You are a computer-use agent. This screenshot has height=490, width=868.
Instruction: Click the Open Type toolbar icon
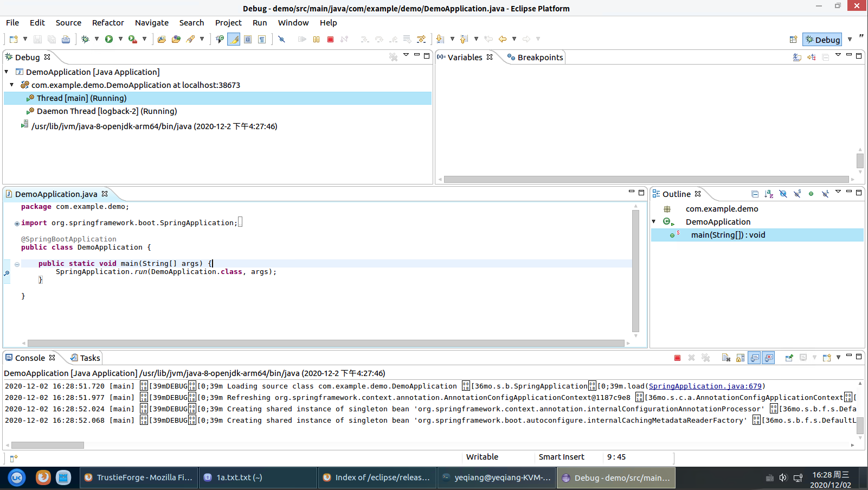click(x=162, y=39)
